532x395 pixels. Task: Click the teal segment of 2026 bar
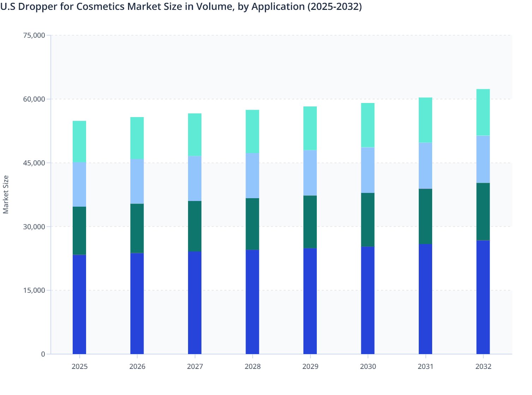pos(137,138)
